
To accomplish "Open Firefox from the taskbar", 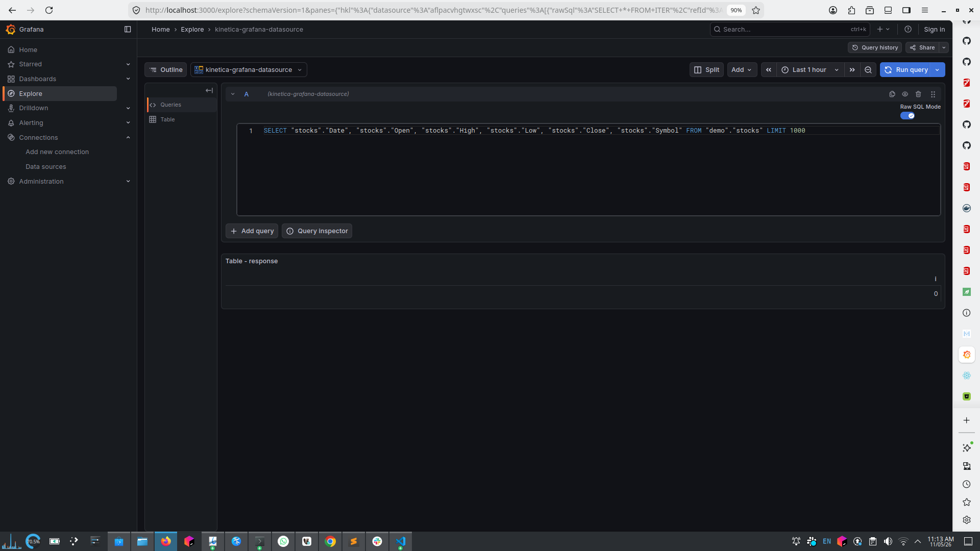I will pyautogui.click(x=166, y=541).
